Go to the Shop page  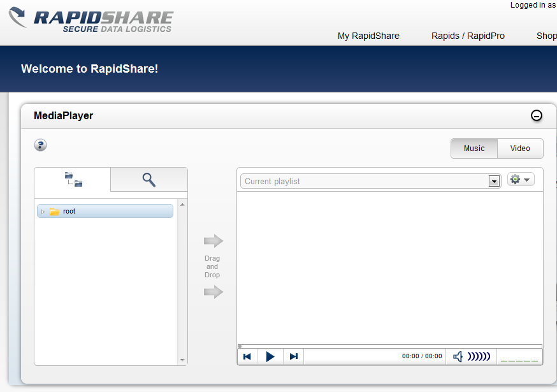click(x=546, y=36)
